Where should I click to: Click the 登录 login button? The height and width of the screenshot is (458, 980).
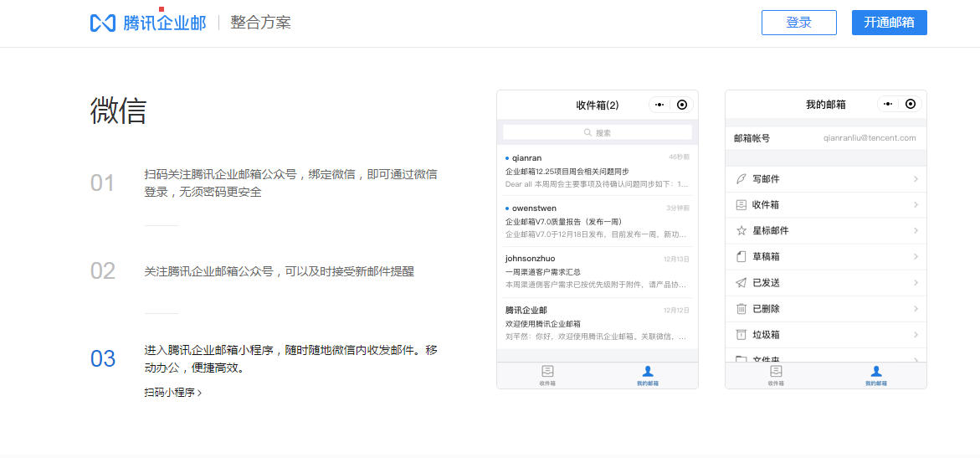(798, 23)
